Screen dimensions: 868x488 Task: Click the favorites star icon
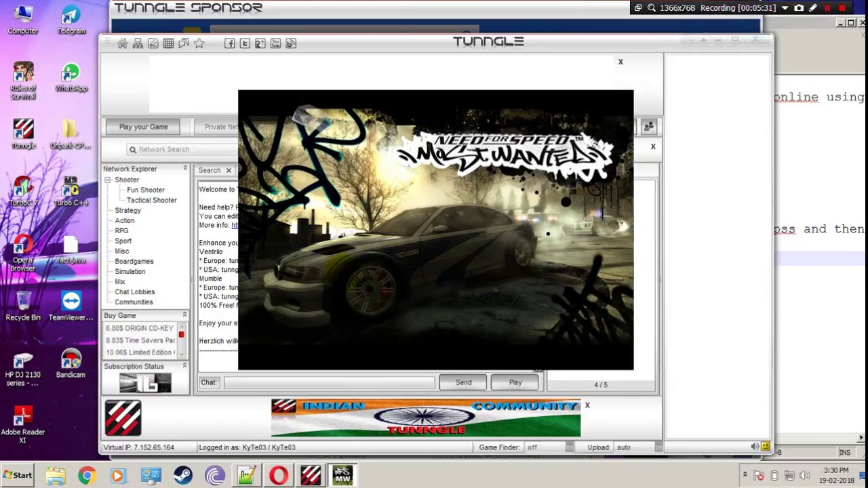pyautogui.click(x=199, y=43)
